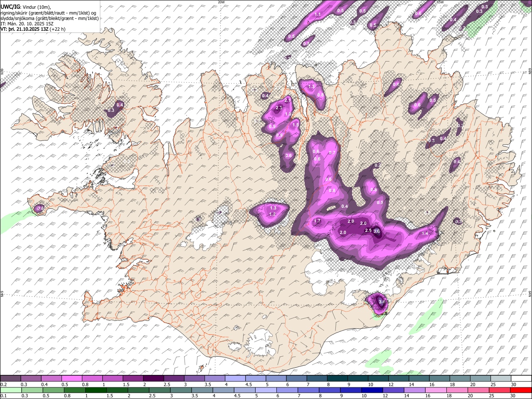
Task: Click the '0.1' label under the lower legend row
Action: [x=3, y=396]
